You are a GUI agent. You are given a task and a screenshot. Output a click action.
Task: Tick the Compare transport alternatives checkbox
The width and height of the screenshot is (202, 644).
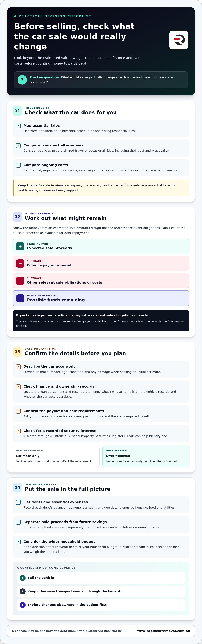18,146
